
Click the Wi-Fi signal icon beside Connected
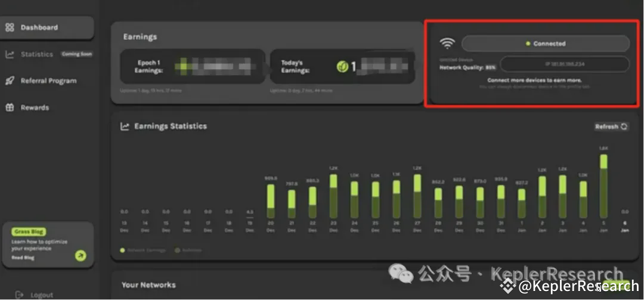coord(447,43)
